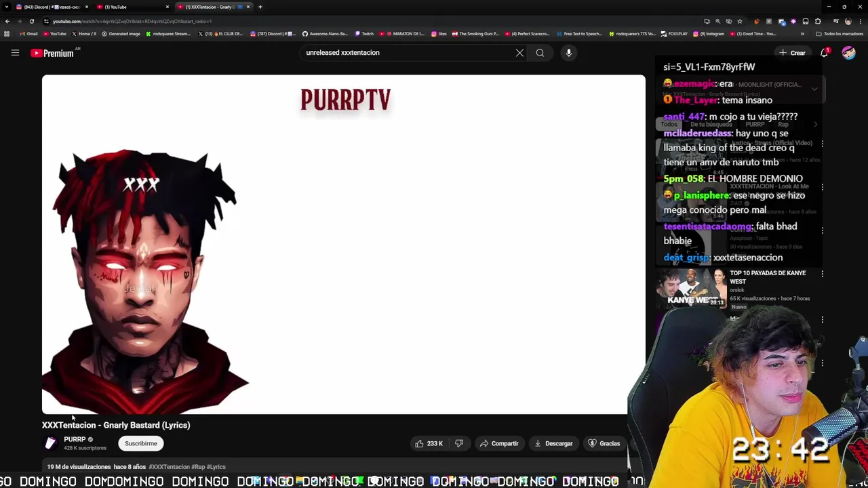Open the tab search dropdown arrow
Viewport: 868px width, 488px height.
7,7
